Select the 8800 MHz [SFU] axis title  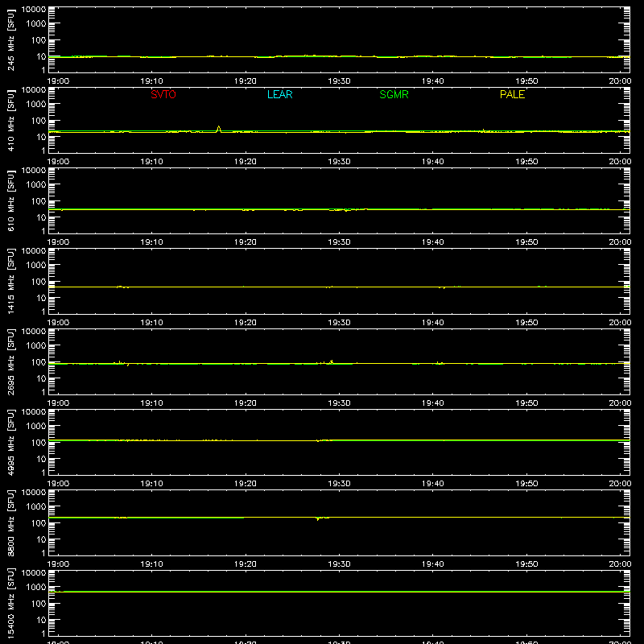tap(10, 522)
